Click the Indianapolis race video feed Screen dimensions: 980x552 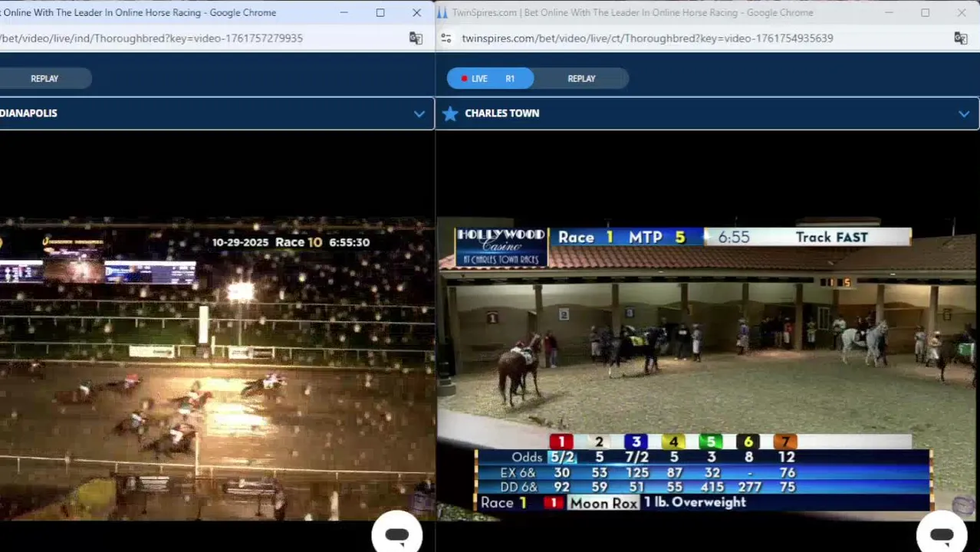217,368
